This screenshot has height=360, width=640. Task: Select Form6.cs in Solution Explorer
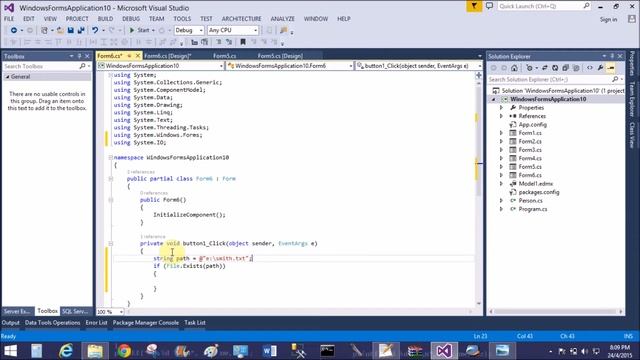click(x=530, y=175)
